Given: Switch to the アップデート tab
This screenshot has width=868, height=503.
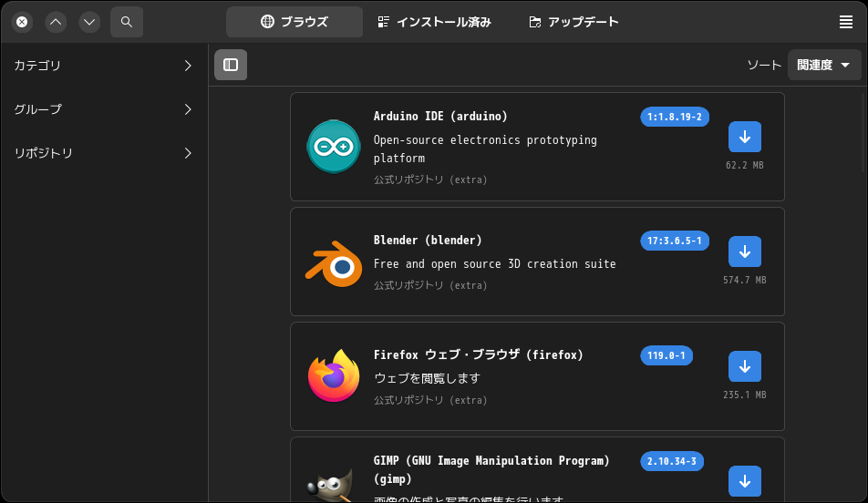Looking at the screenshot, I should tap(574, 22).
